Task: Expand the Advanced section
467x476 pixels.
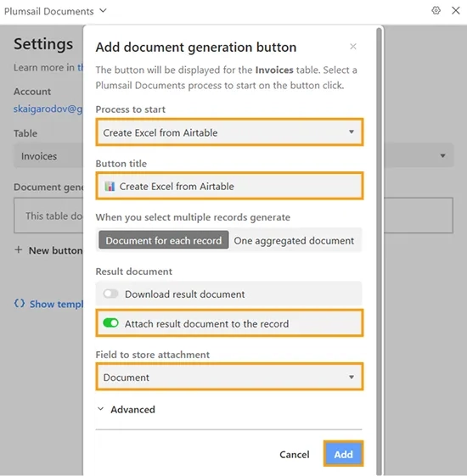Action: (x=126, y=410)
